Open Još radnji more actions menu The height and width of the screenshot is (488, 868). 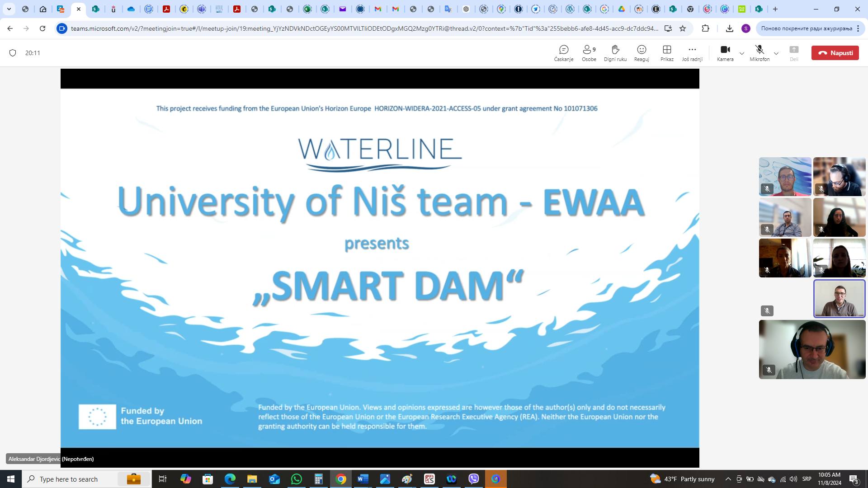click(x=692, y=53)
